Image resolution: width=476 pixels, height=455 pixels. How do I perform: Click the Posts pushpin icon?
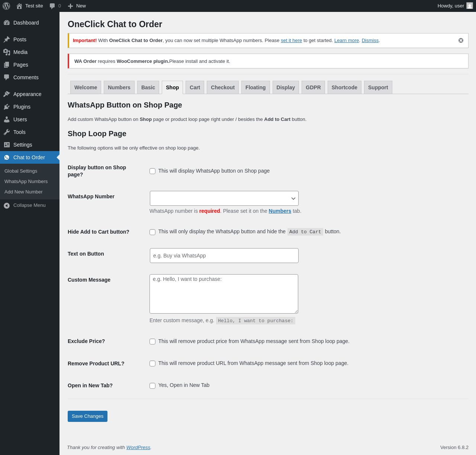(7, 39)
